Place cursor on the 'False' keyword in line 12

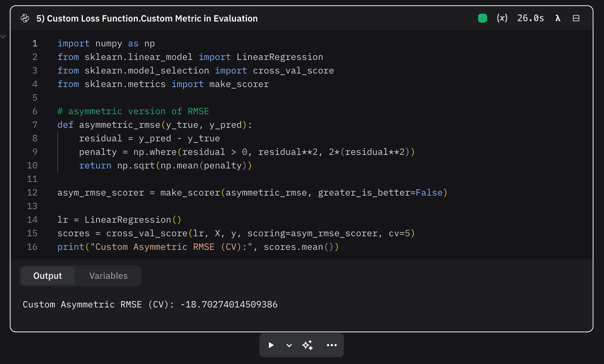[429, 193]
